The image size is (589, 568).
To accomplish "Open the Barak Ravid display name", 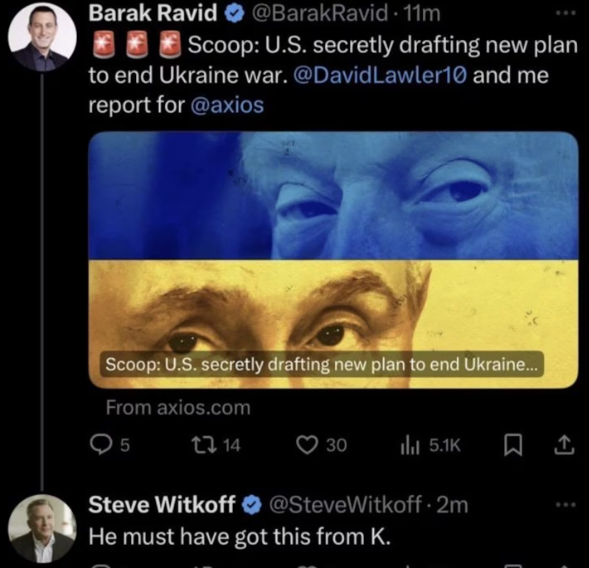I will pyautogui.click(x=153, y=14).
